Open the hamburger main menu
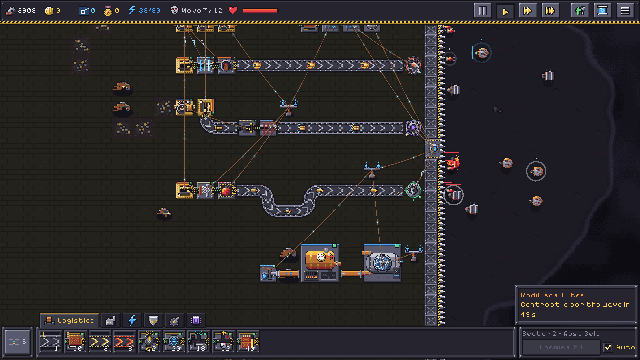640x360 pixels. point(625,10)
